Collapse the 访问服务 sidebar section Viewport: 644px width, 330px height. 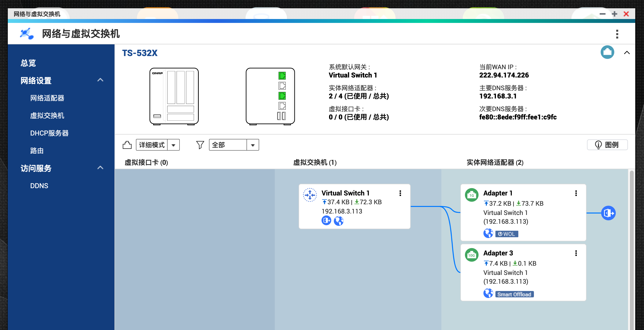(100, 168)
